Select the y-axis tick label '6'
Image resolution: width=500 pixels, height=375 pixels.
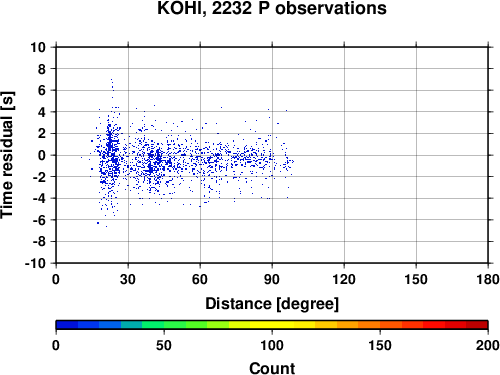coord(42,90)
